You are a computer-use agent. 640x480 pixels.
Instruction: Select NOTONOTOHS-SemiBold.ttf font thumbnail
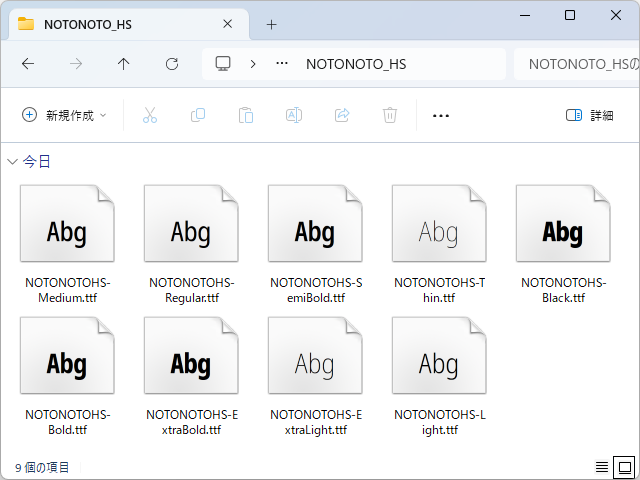point(315,223)
